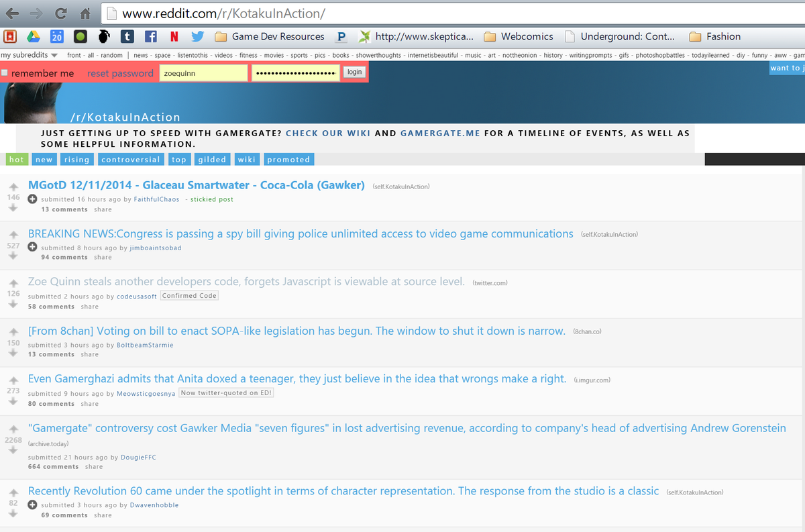Upvote the Revolution 60 post

13,492
